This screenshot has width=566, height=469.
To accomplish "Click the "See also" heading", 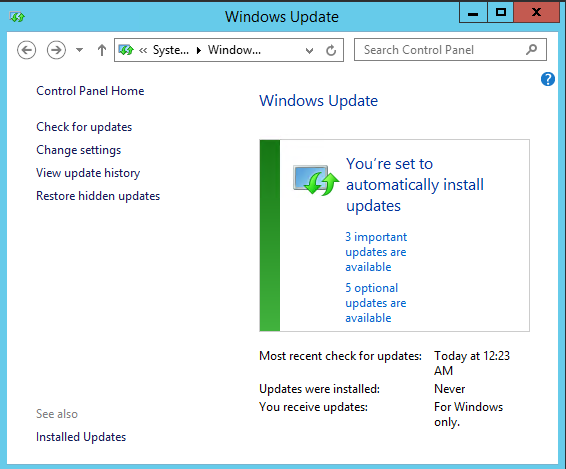I will [x=57, y=414].
